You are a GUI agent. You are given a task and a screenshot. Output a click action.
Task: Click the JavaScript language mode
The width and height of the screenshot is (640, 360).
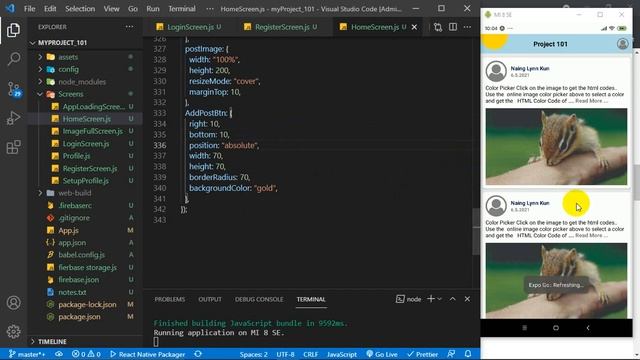point(342,354)
